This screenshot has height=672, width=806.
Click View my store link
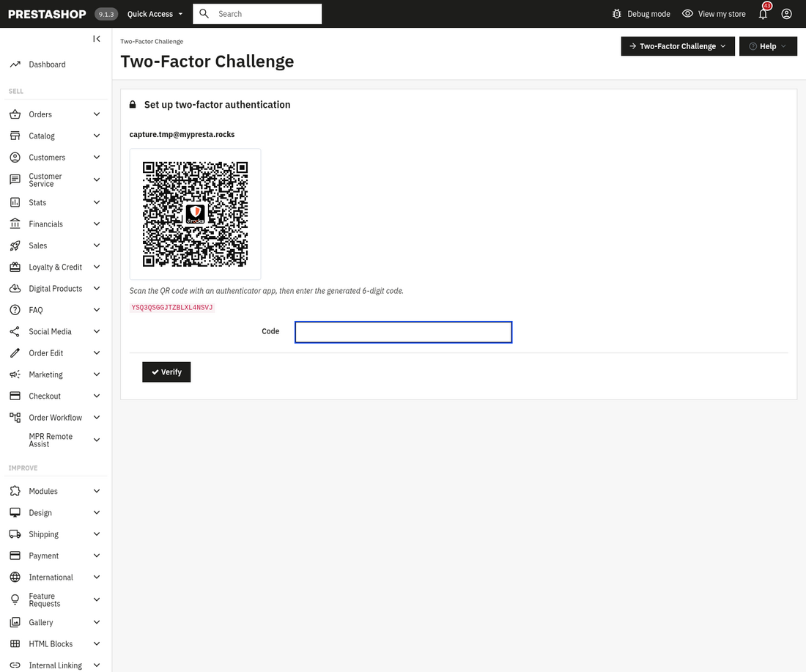pyautogui.click(x=714, y=14)
